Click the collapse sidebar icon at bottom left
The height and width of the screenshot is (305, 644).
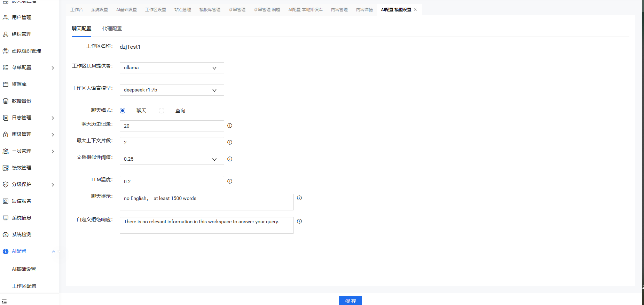point(4,302)
